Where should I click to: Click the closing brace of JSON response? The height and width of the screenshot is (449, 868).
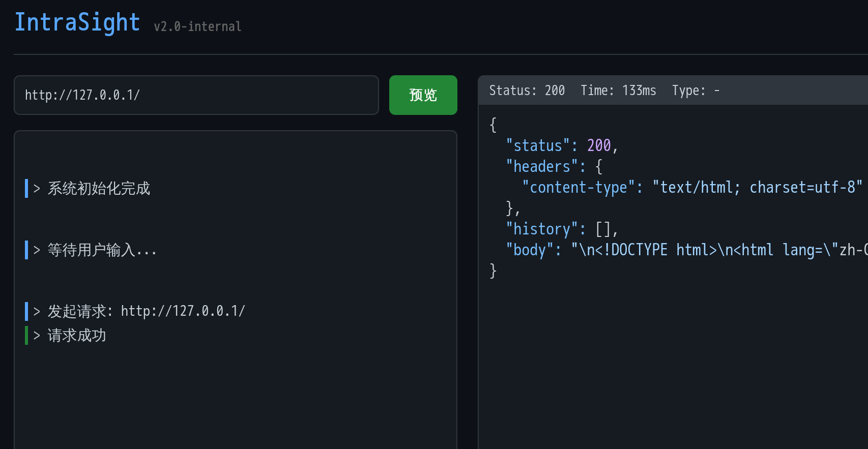[493, 271]
